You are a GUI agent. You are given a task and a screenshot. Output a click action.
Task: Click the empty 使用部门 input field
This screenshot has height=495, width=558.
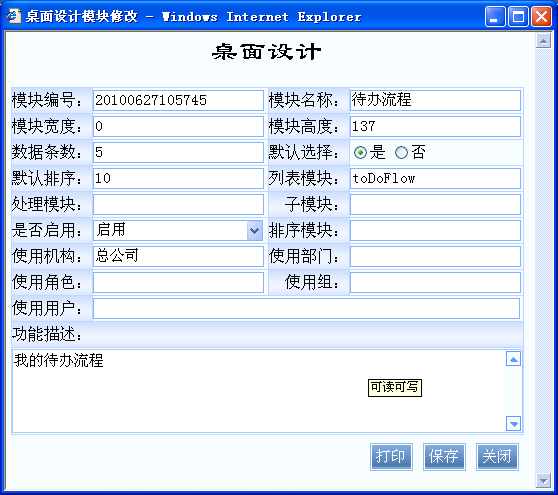(x=435, y=256)
